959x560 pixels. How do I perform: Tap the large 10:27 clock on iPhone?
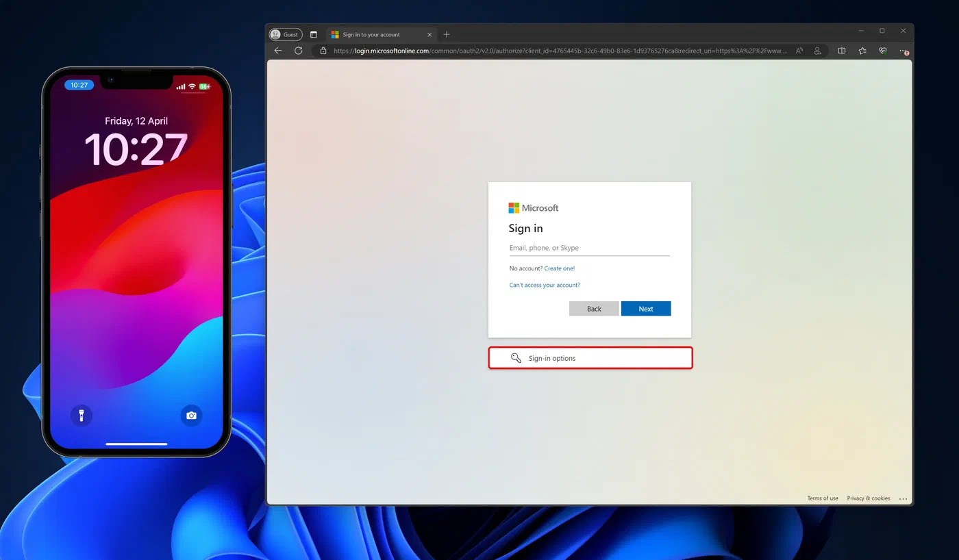136,149
